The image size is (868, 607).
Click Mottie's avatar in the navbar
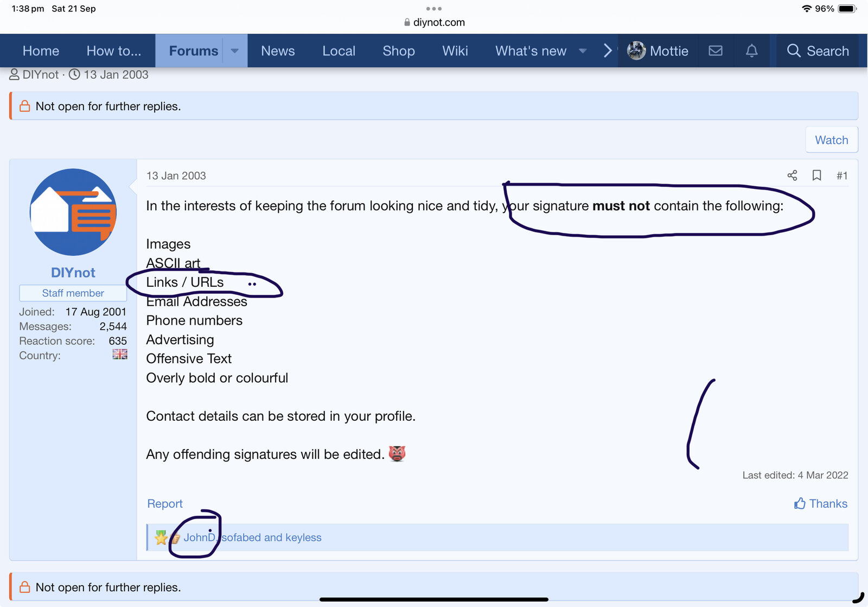click(x=636, y=51)
